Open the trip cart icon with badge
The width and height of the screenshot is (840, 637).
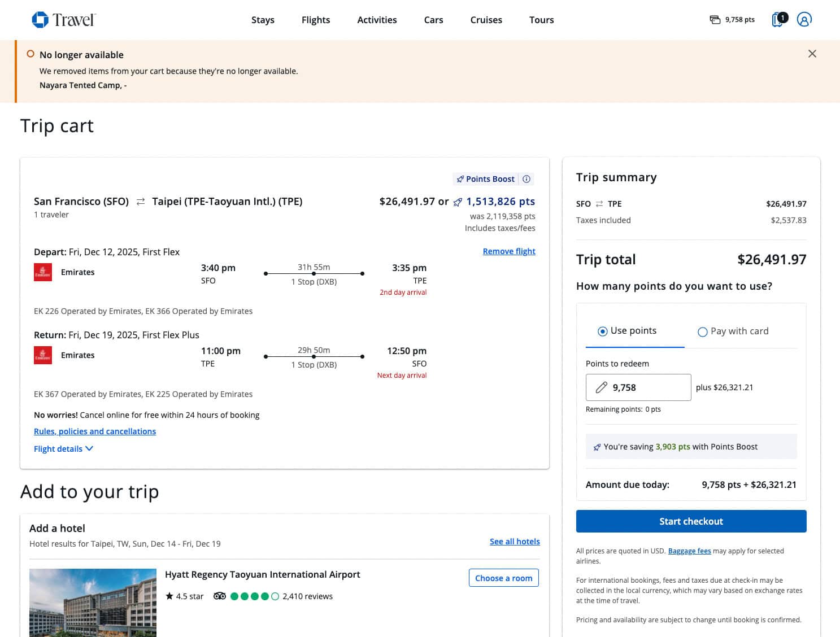pyautogui.click(x=779, y=20)
